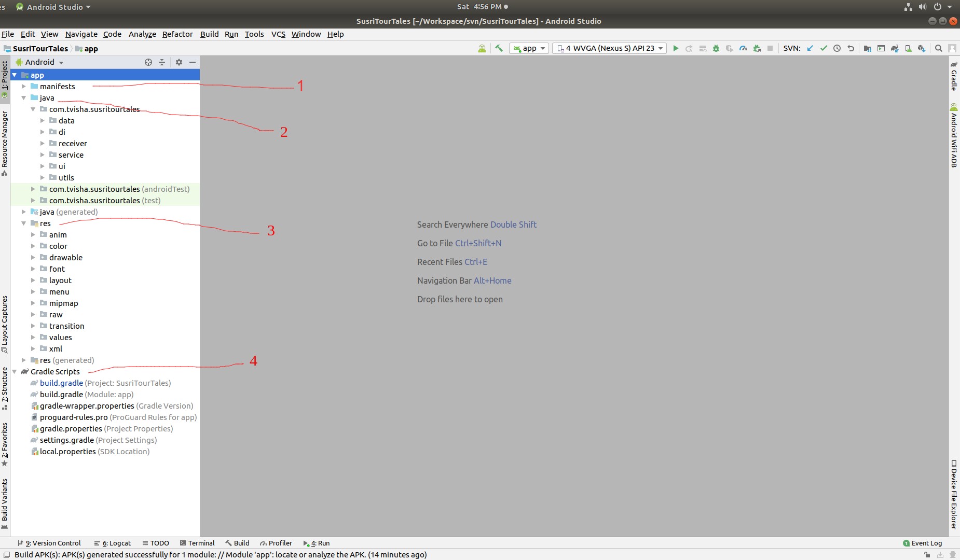The image size is (960, 560).
Task: Collapse the java folder
Action: (x=24, y=98)
